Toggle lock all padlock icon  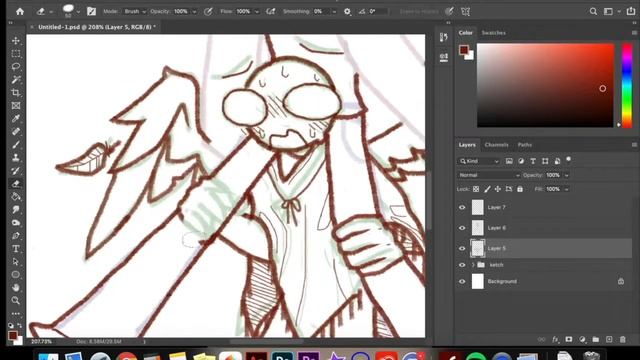[x=520, y=189]
